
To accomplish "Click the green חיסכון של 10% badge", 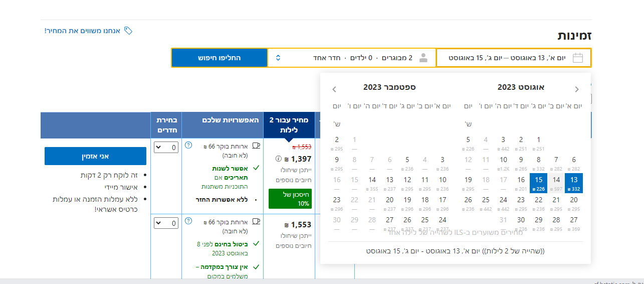I will 290,199.
